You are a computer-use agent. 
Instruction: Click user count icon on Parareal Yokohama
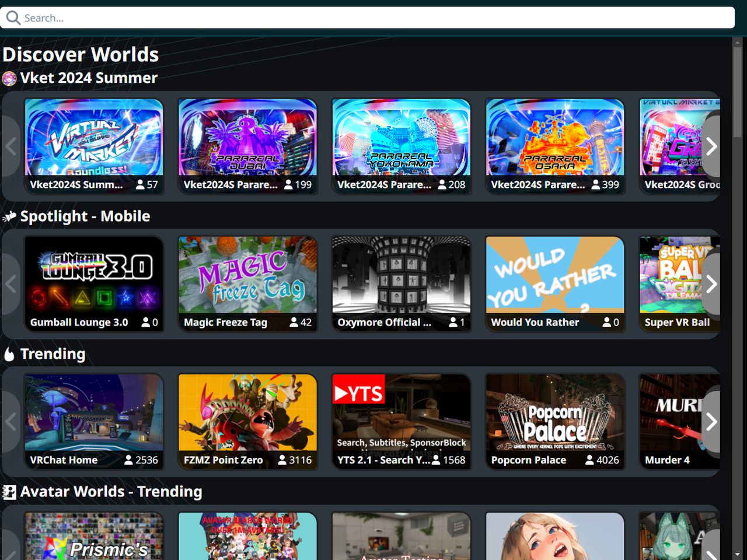442,184
